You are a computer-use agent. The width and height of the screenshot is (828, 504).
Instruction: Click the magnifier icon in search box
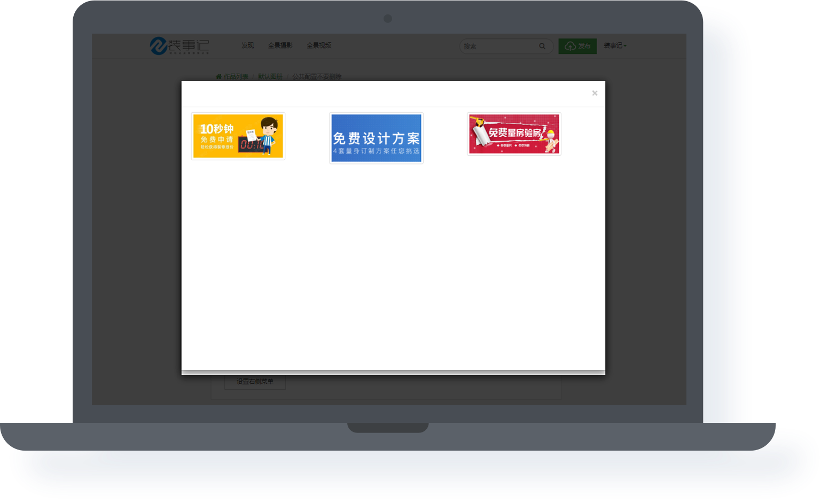(x=542, y=46)
